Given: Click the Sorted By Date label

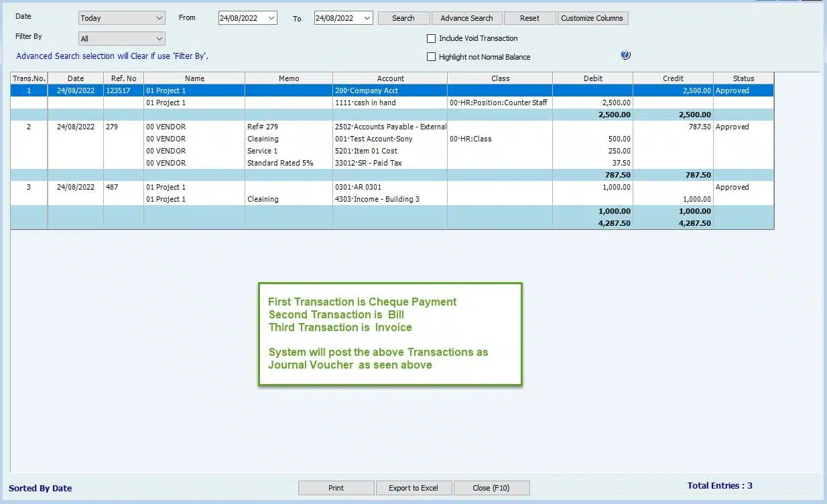Looking at the screenshot, I should pyautogui.click(x=40, y=488).
